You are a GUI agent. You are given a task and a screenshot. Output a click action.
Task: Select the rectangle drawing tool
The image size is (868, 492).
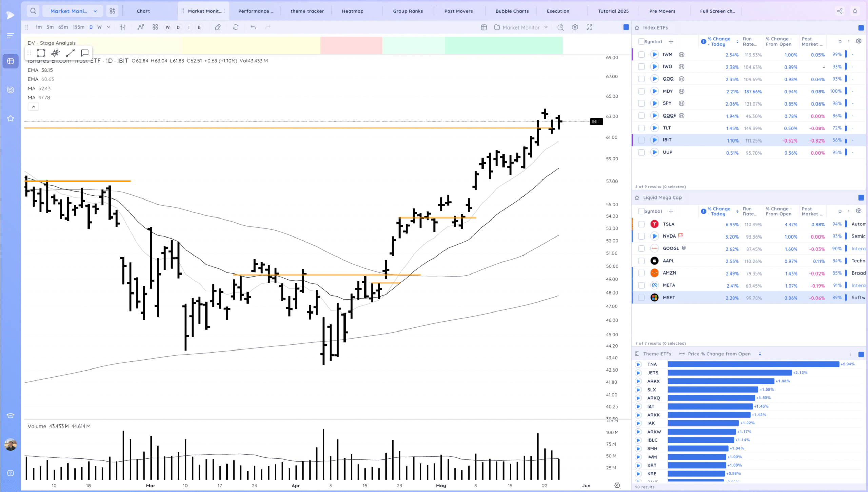41,53
